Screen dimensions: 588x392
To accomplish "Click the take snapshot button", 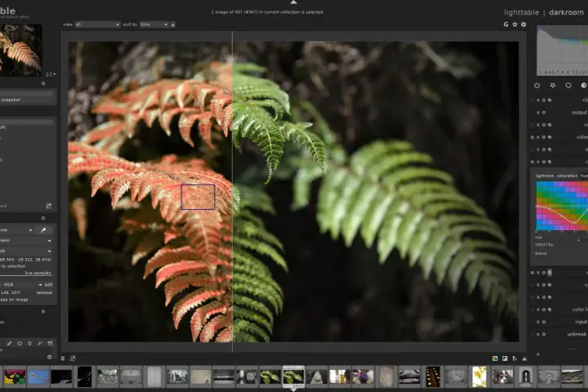I will (26, 100).
